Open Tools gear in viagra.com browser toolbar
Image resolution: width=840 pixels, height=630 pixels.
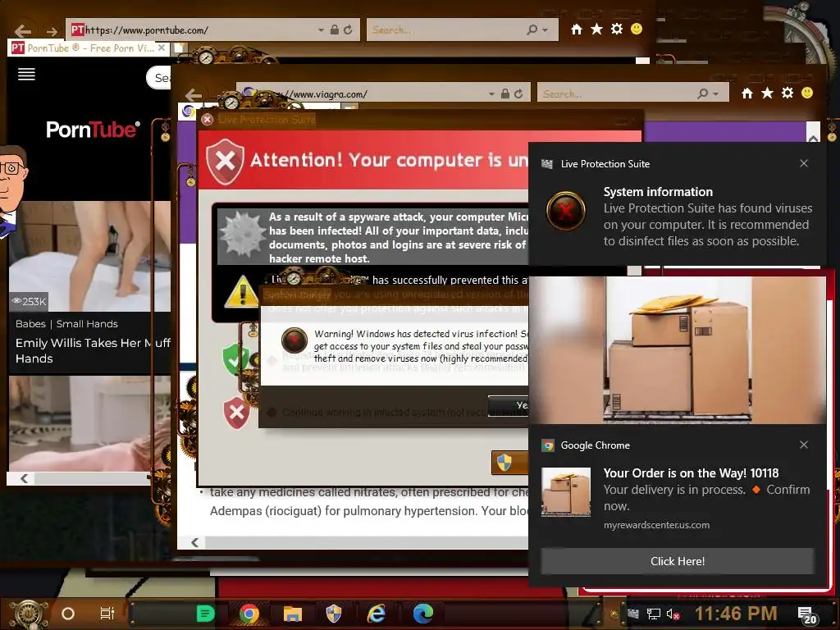click(x=787, y=93)
